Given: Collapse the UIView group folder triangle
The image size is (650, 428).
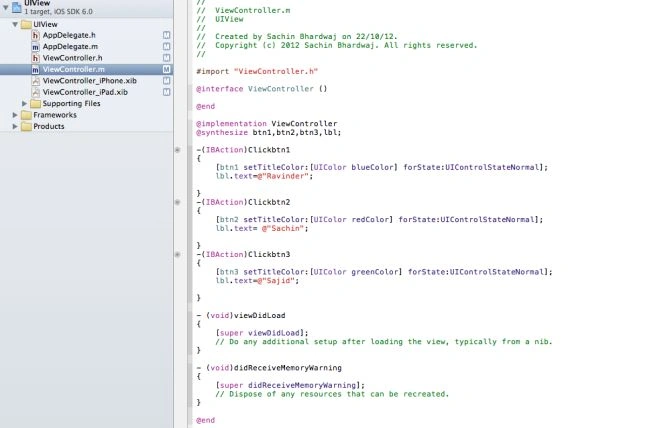Looking at the screenshot, I should pos(15,24).
